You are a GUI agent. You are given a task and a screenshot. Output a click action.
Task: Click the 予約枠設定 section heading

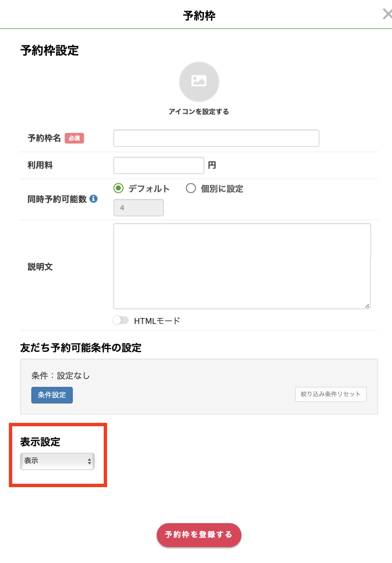(x=50, y=50)
